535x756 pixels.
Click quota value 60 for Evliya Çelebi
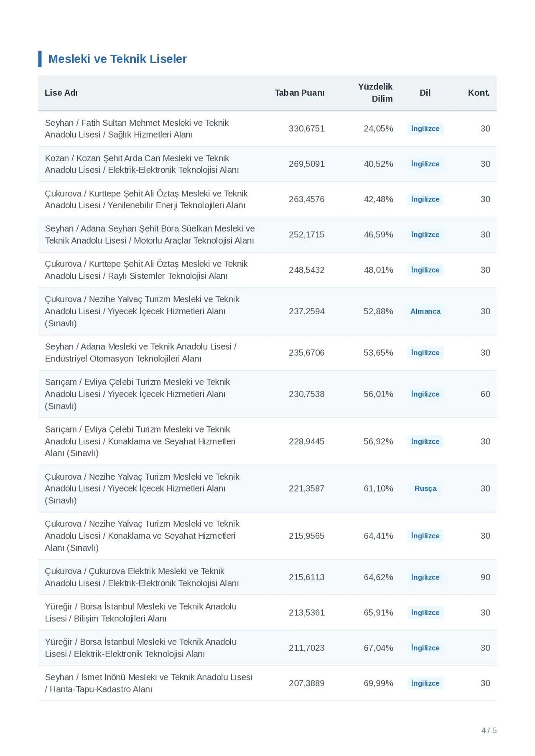pos(485,394)
